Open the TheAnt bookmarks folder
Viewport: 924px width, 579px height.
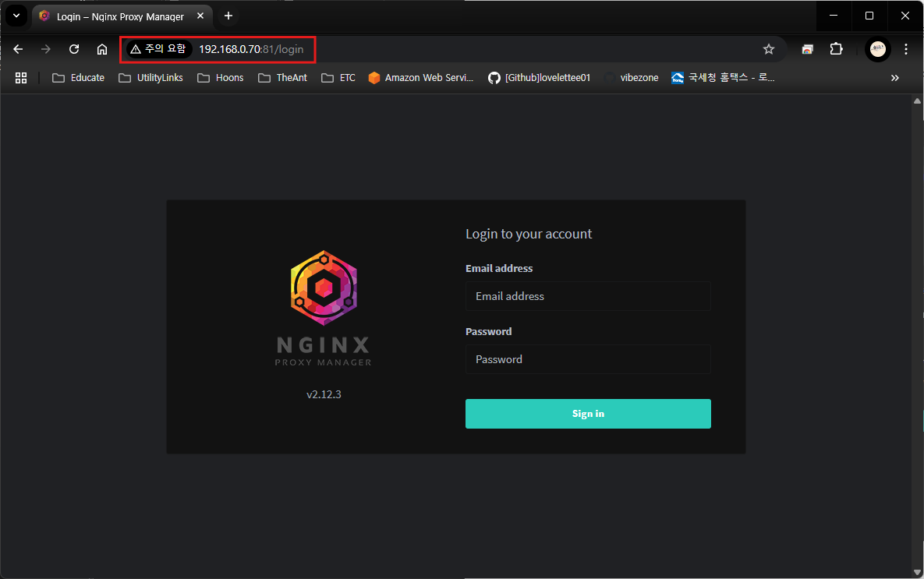click(x=283, y=78)
